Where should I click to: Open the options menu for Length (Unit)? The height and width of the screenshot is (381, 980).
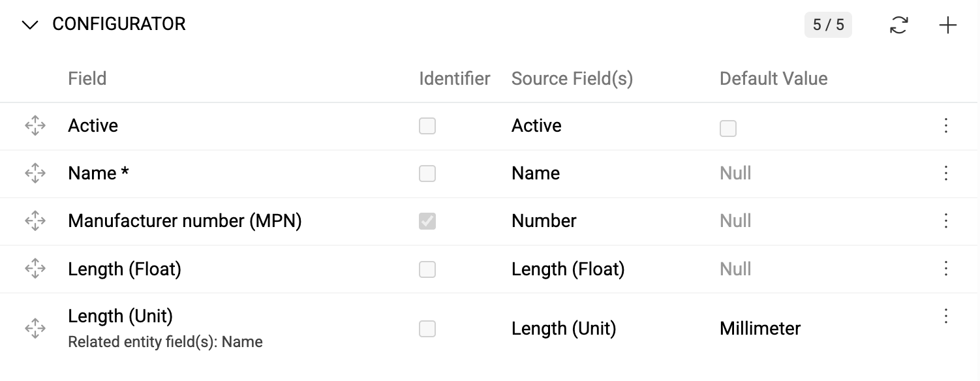[x=945, y=316]
